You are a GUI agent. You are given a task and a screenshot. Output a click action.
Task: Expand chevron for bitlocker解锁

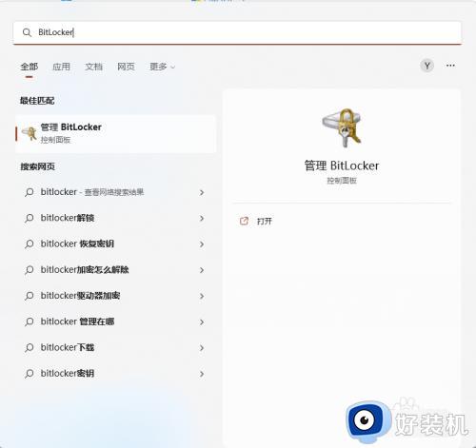tap(202, 218)
